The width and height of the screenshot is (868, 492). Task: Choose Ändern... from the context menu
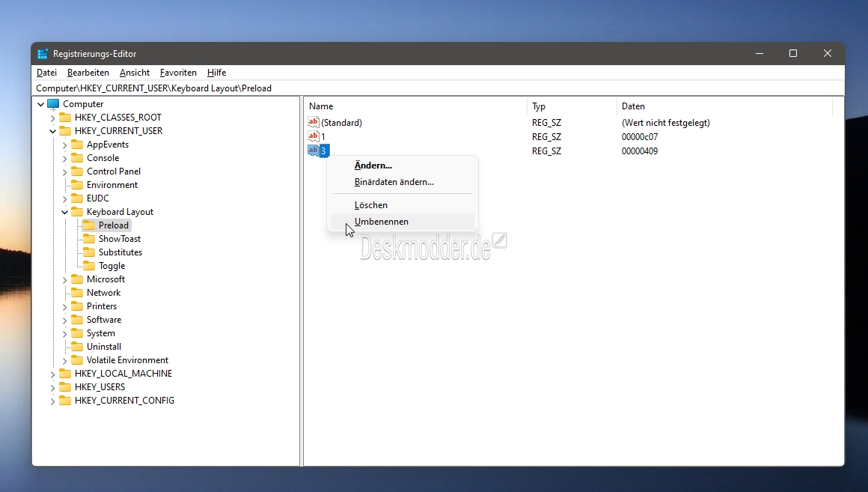(x=403, y=165)
